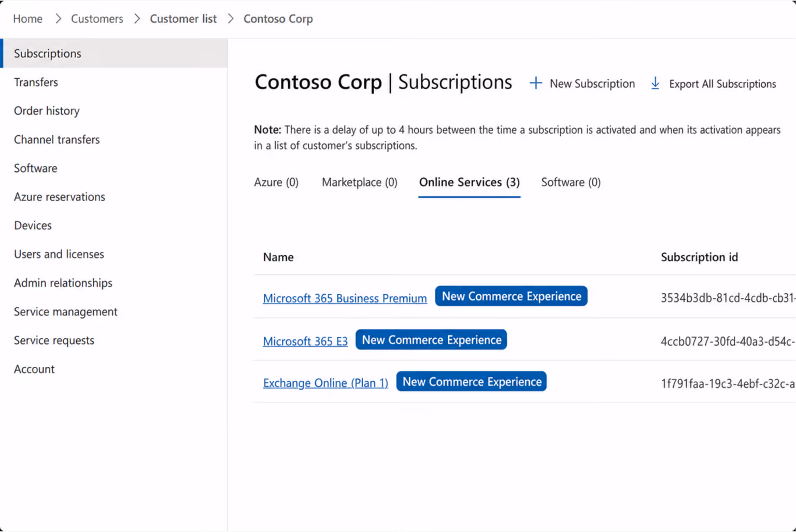Switch to the Marketplace (0) tab

tap(360, 182)
